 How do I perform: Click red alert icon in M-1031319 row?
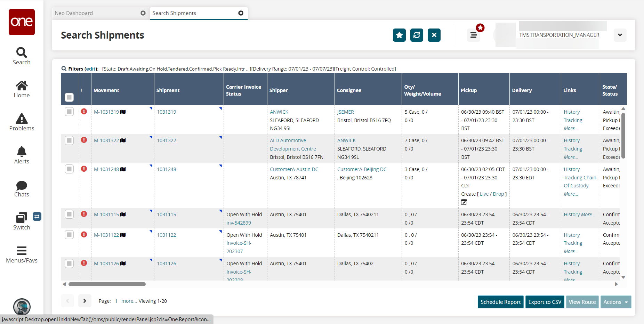coord(84,111)
